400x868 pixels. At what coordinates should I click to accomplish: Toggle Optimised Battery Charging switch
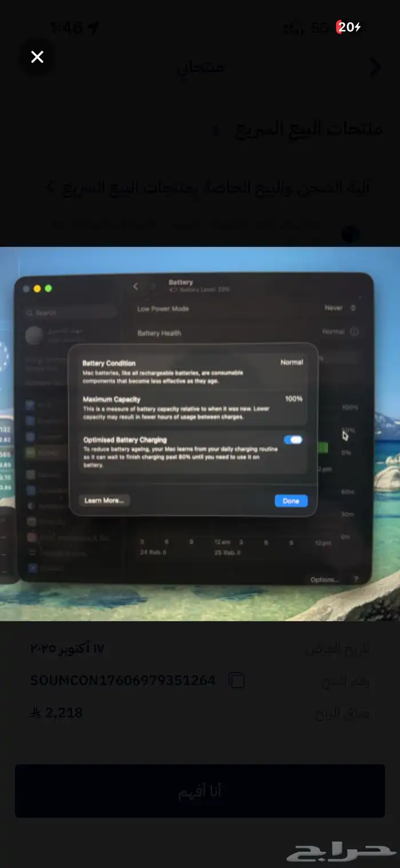(293, 440)
